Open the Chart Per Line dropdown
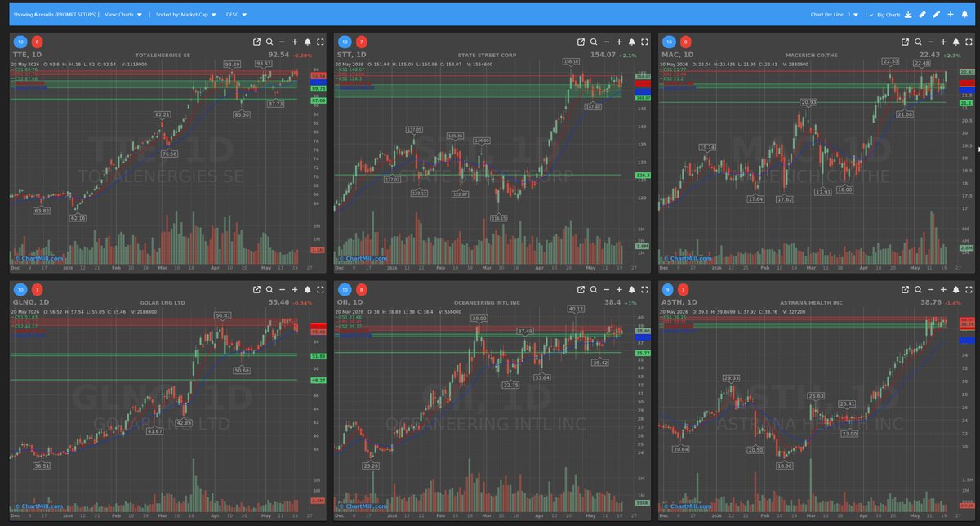This screenshot has width=980, height=526. click(833, 15)
